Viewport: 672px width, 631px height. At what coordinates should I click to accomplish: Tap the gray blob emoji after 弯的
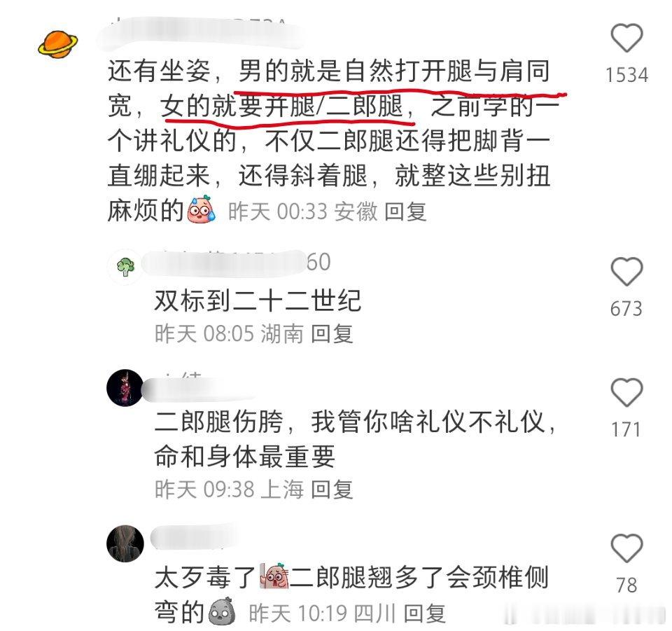(222, 611)
